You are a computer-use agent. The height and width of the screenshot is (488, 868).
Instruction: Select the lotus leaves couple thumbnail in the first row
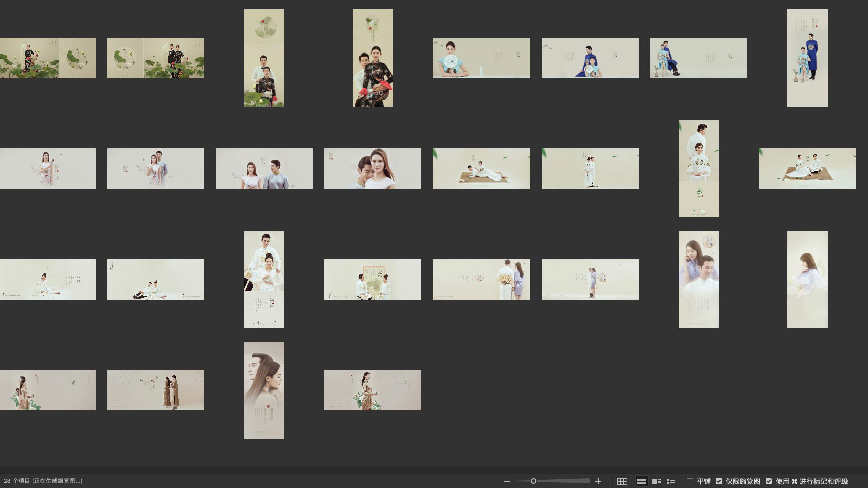155,58
